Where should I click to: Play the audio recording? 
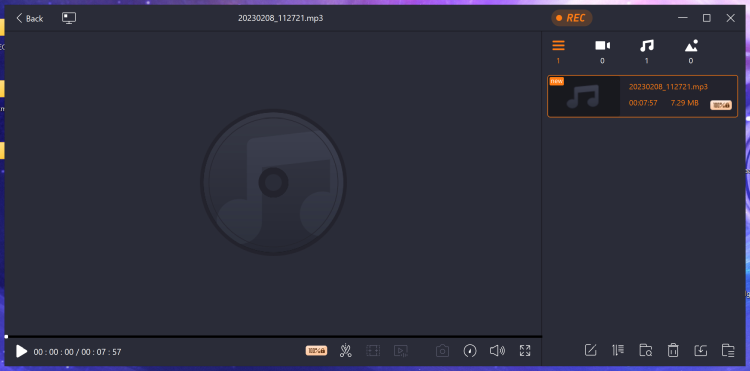coord(21,351)
